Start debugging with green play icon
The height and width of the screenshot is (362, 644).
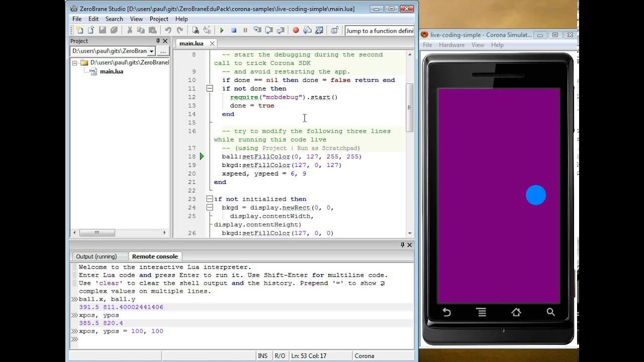222,30
